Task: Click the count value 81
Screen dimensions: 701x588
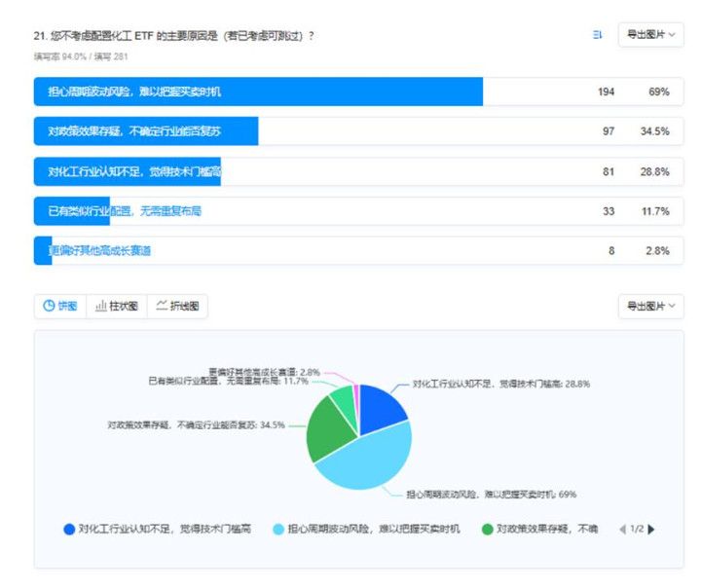Action: coord(609,171)
